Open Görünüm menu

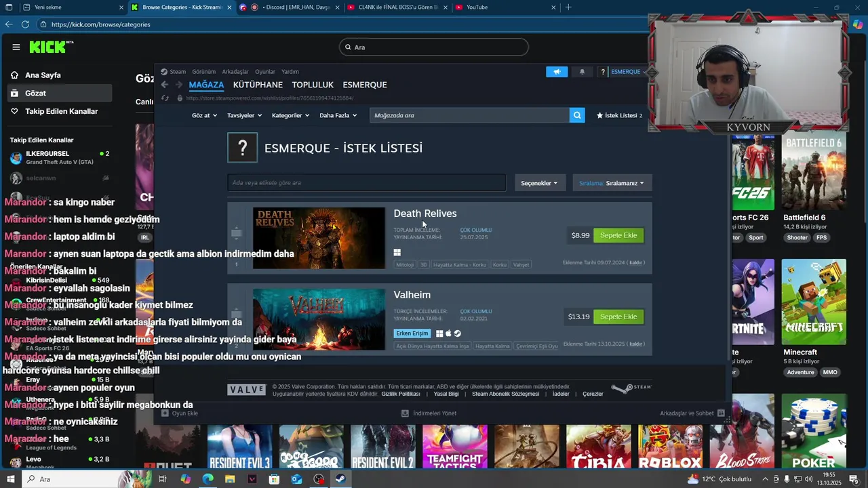(x=203, y=72)
